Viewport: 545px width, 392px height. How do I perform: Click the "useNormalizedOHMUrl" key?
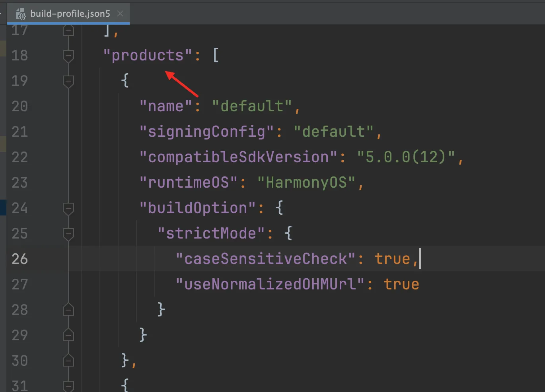click(270, 285)
